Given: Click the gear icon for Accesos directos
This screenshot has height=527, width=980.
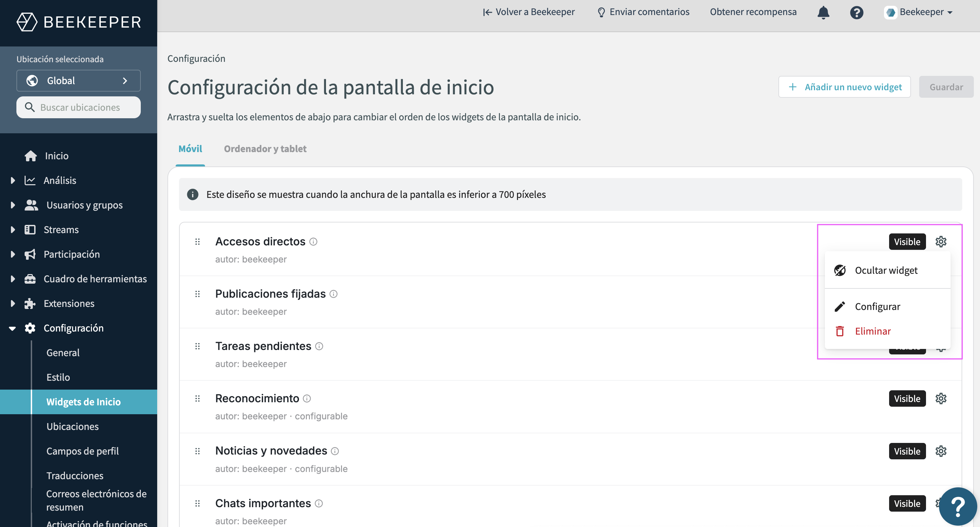Looking at the screenshot, I should pyautogui.click(x=941, y=242).
